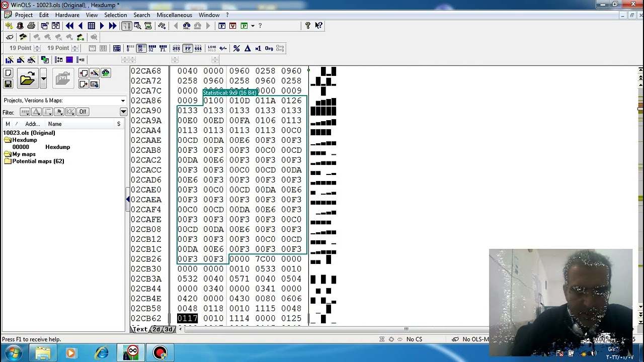
Task: Select floating point F1 data format
Action: pyautogui.click(x=163, y=48)
